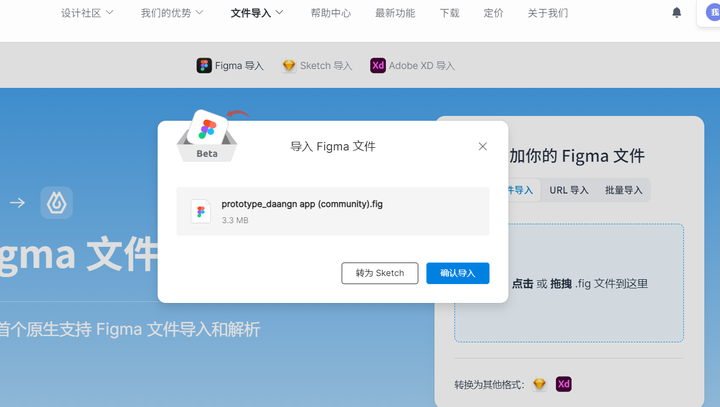
Task: Click the blue 确认导入 button
Action: tap(458, 273)
